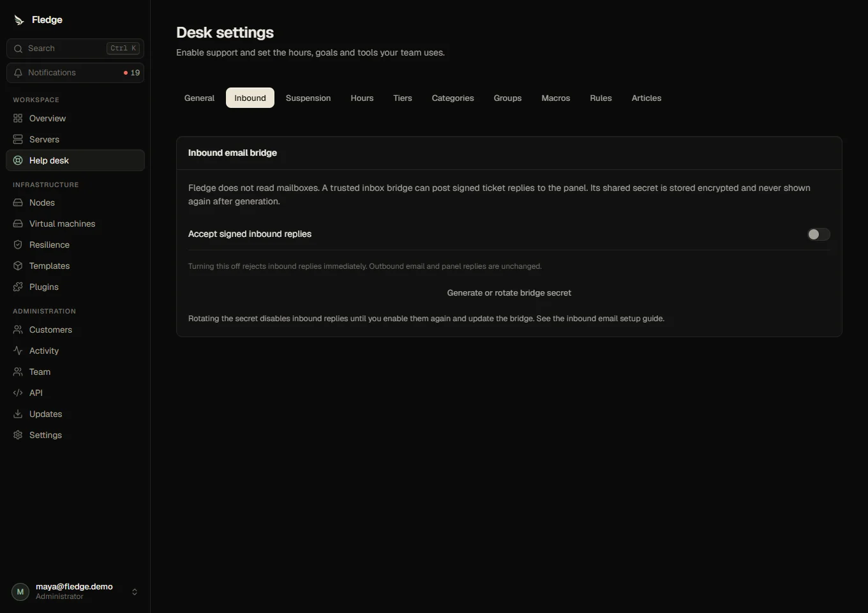Select the Rules tab

[601, 98]
